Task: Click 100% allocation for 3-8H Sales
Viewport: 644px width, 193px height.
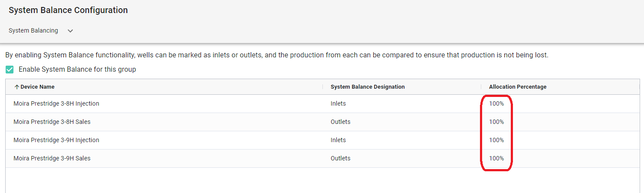Action: (496, 122)
